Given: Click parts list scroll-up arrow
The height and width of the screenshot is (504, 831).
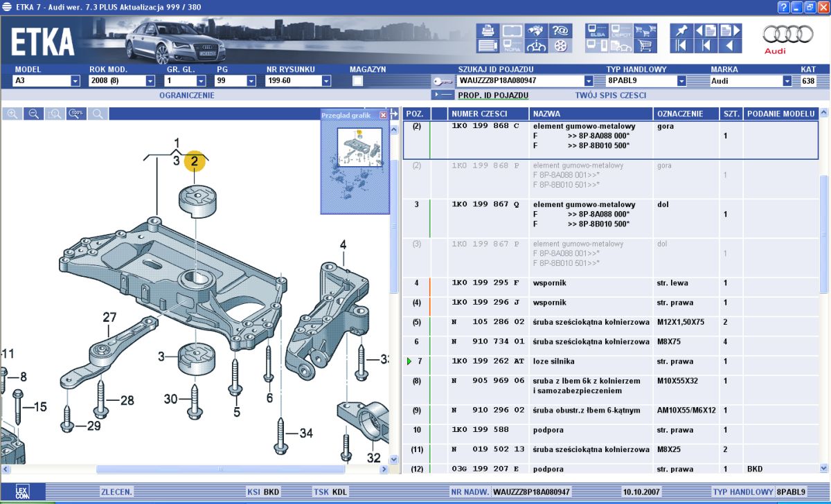Looking at the screenshot, I should click(823, 113).
